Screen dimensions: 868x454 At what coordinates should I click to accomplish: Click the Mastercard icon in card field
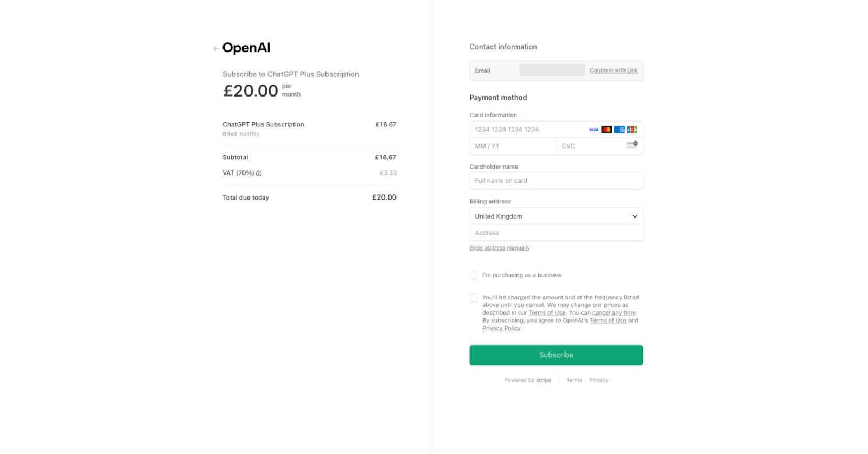click(x=607, y=129)
